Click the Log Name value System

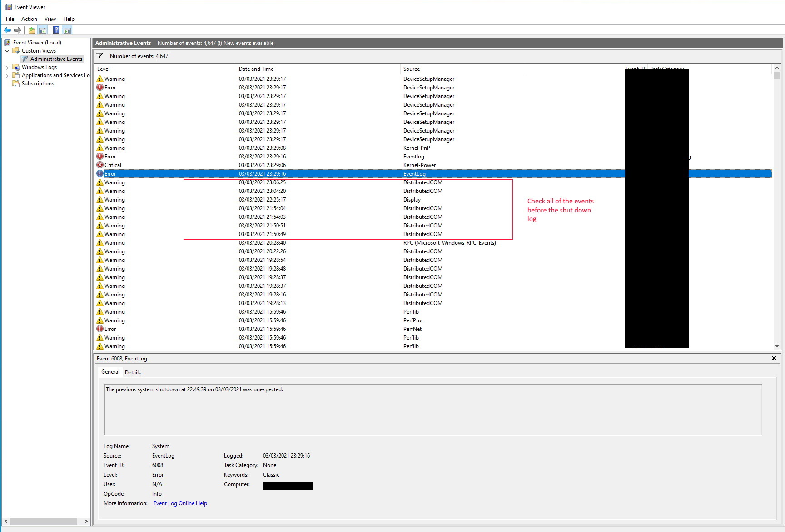[161, 446]
